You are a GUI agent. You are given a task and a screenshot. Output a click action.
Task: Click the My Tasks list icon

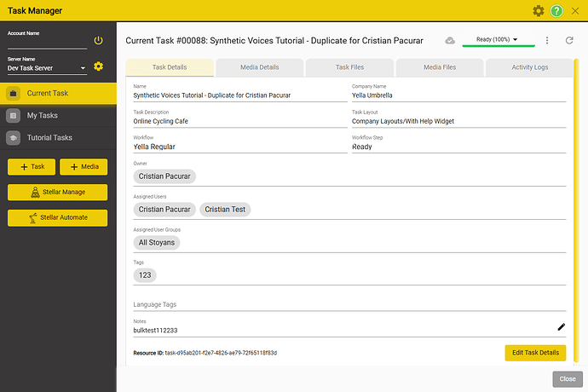[13, 116]
